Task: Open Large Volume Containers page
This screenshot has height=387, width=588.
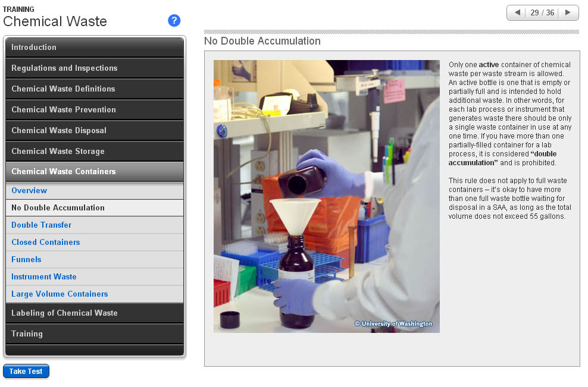Action: 60,294
